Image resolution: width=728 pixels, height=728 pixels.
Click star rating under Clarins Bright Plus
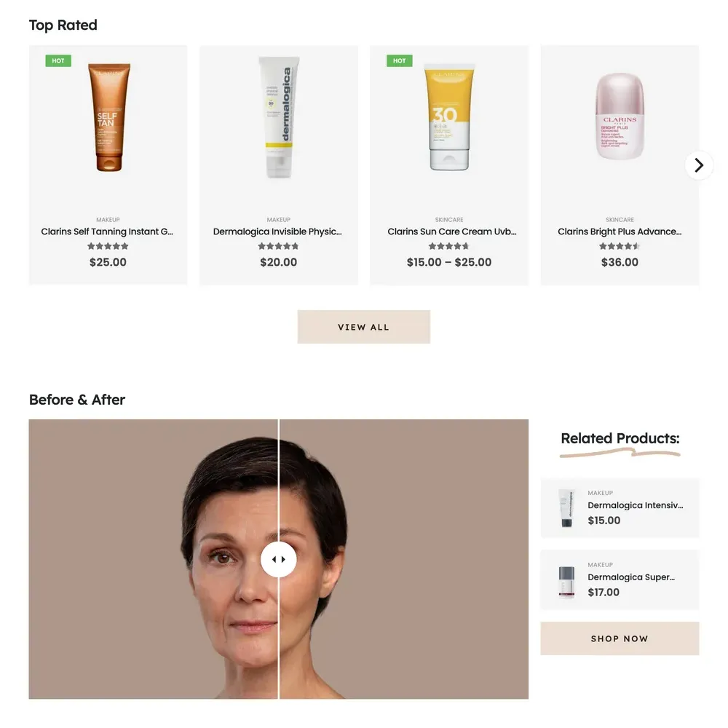pos(620,246)
